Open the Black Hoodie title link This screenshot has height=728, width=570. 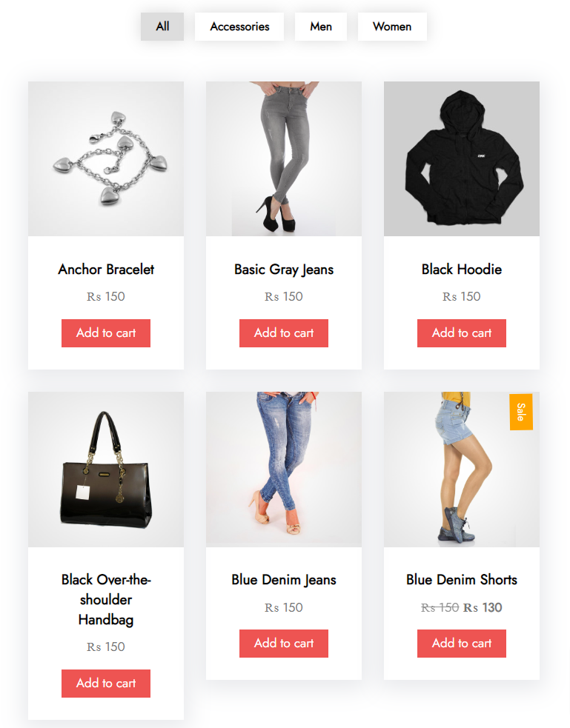click(x=462, y=270)
